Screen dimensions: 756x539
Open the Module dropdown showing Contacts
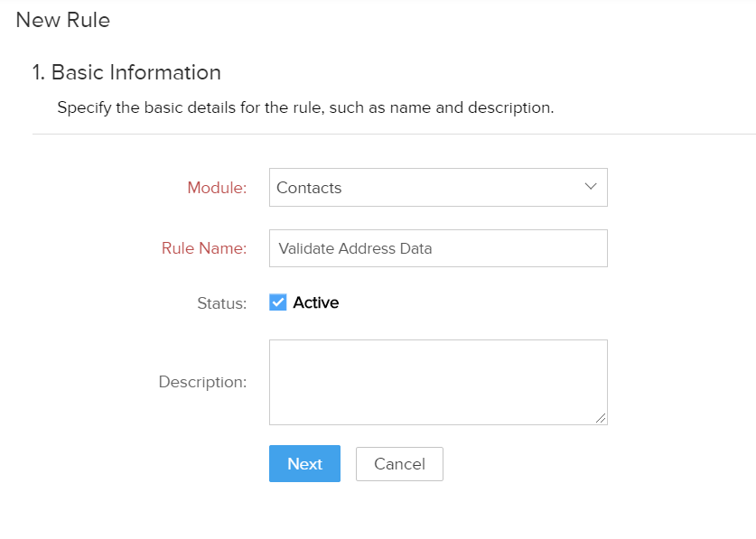coord(438,188)
